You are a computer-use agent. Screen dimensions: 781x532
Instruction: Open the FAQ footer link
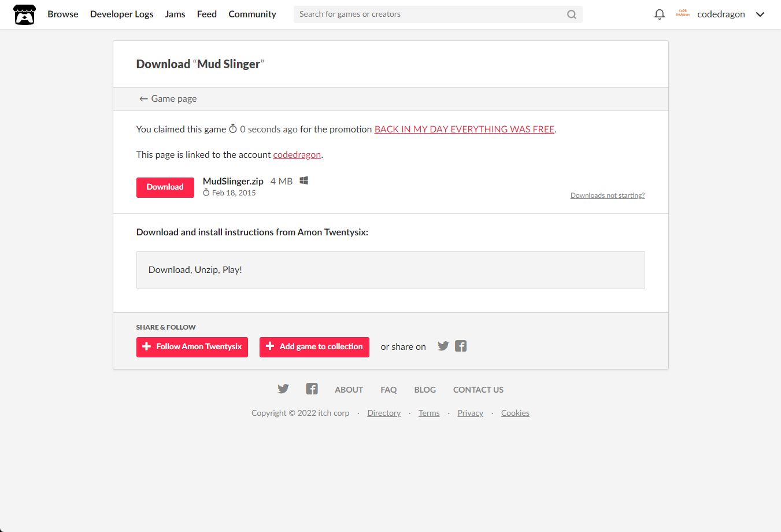(388, 390)
